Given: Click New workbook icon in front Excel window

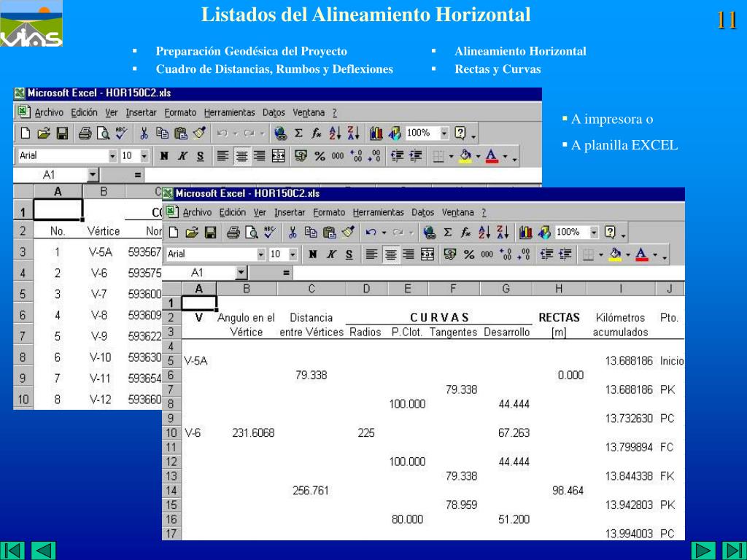Looking at the screenshot, I should click(174, 233).
